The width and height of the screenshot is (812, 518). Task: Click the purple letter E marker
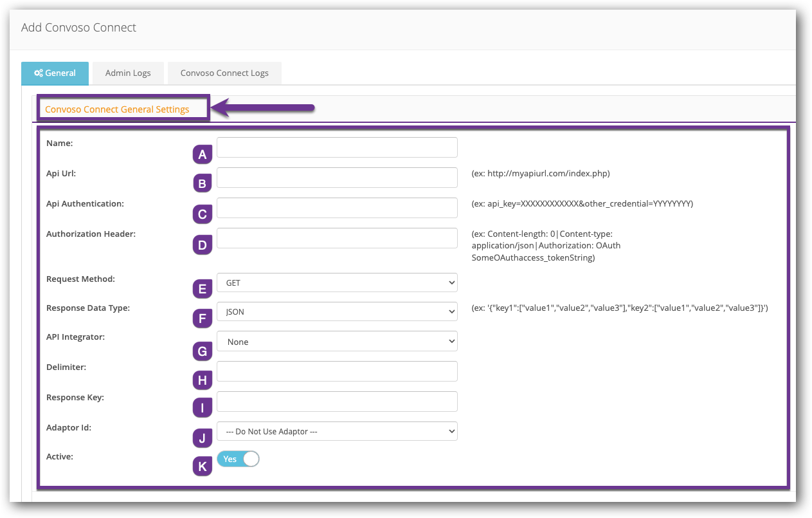(203, 289)
